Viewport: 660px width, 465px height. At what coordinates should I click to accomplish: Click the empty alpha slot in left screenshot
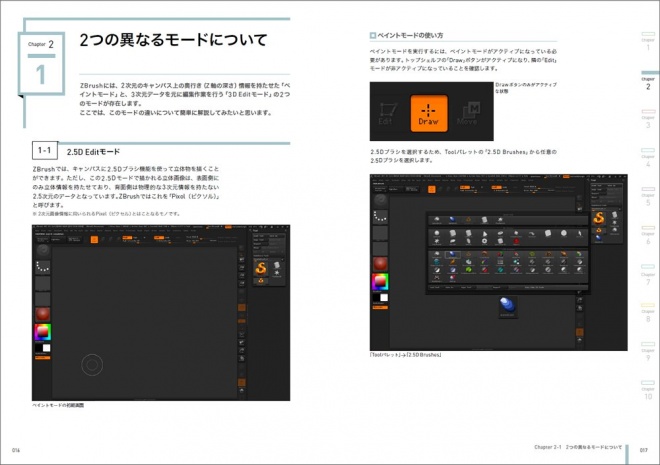point(43,284)
